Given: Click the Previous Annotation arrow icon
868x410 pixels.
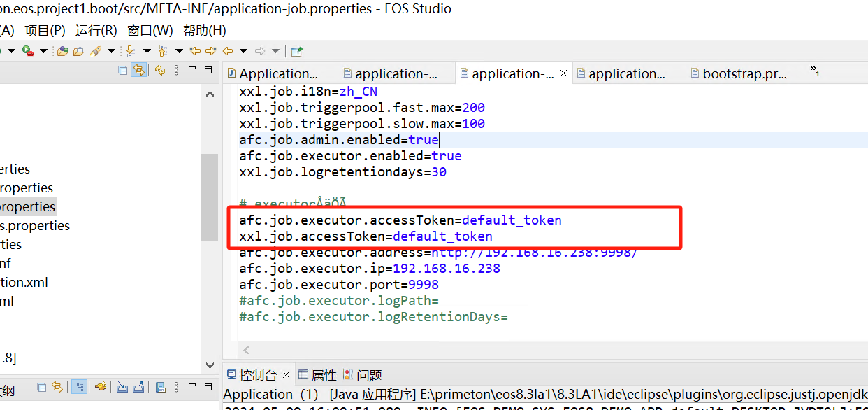Looking at the screenshot, I should click(163, 51).
